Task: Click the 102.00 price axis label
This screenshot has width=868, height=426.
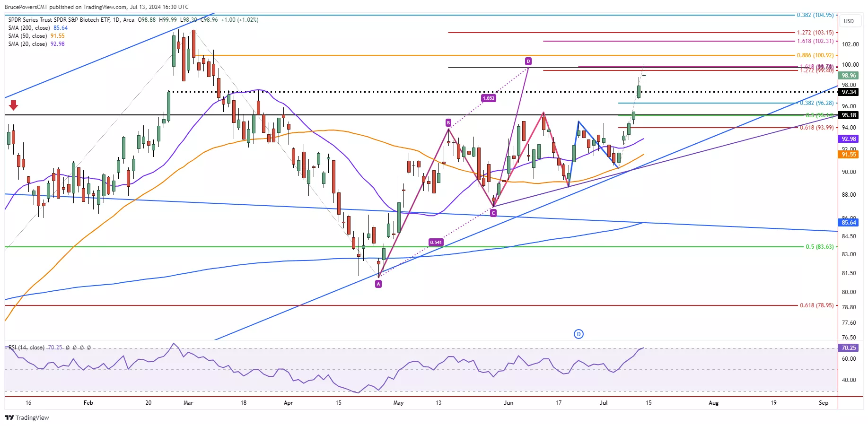Action: [850, 44]
